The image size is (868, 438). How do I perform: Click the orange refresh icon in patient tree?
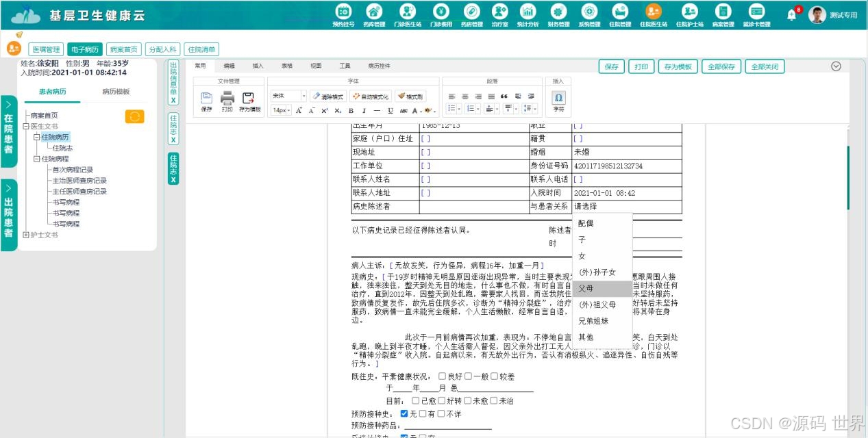[135, 116]
